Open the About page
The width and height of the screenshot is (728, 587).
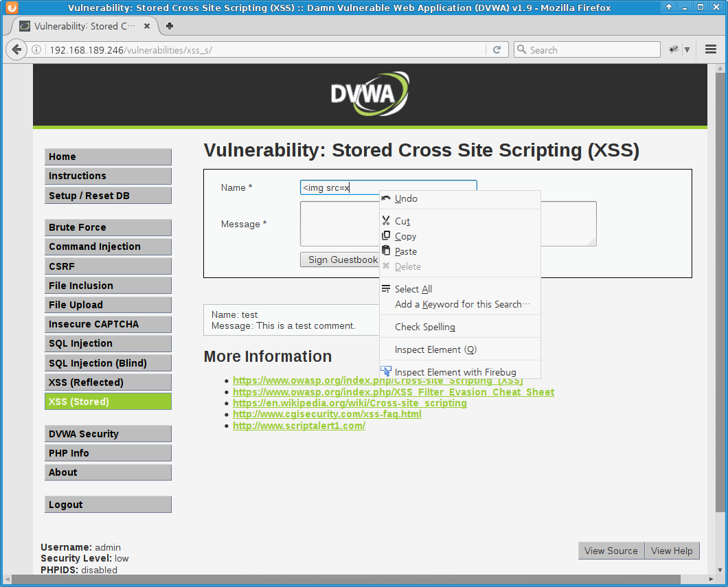tap(108, 472)
